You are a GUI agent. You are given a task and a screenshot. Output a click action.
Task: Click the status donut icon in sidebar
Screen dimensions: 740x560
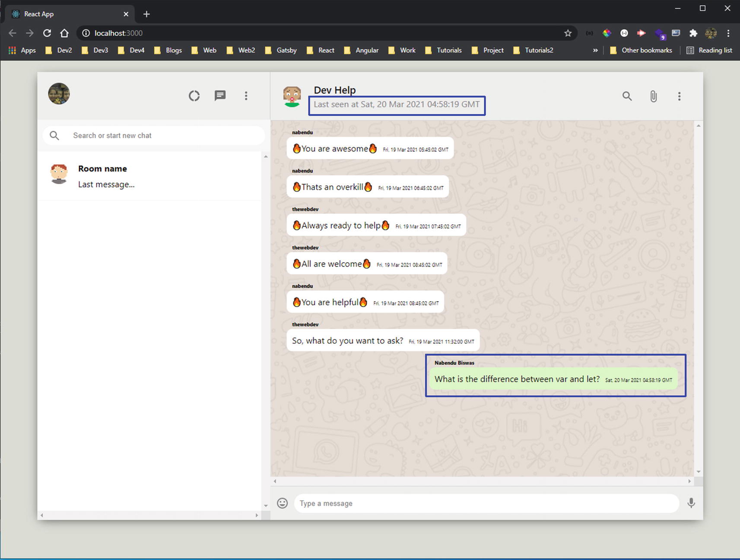click(194, 95)
